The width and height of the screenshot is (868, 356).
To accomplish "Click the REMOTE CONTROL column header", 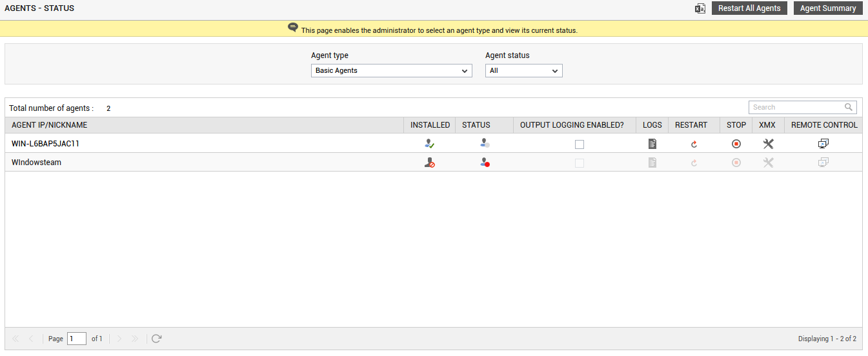I will pyautogui.click(x=824, y=125).
